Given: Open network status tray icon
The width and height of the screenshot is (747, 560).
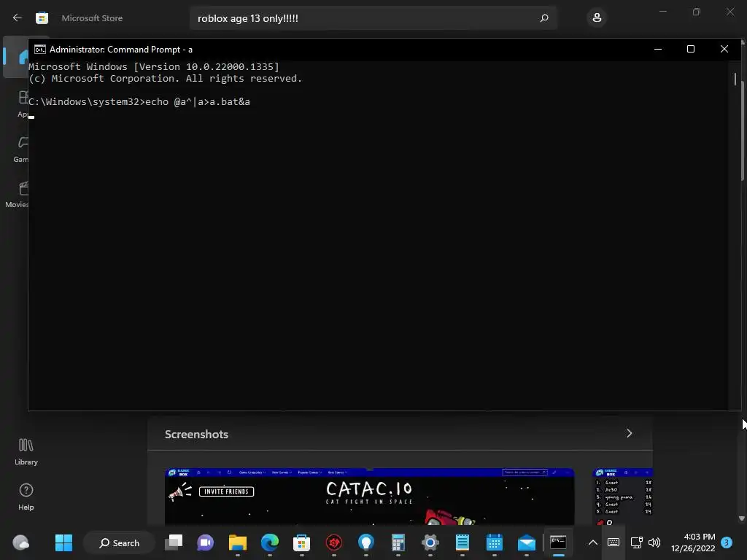Looking at the screenshot, I should [x=636, y=542].
